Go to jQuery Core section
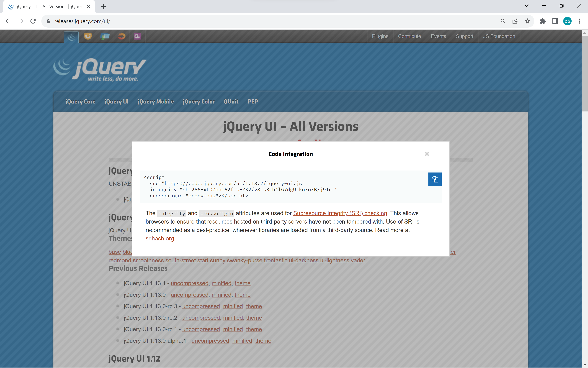Viewport: 588px width, 368px height. tap(80, 102)
